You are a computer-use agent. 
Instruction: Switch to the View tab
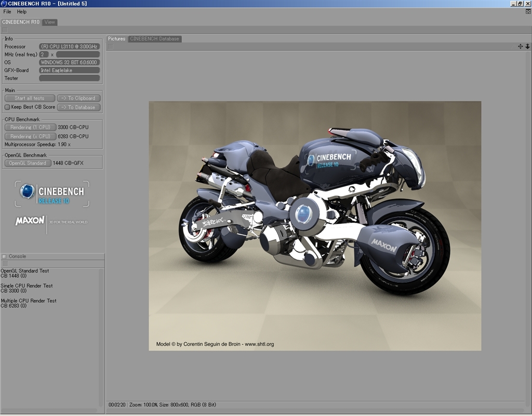pos(49,22)
